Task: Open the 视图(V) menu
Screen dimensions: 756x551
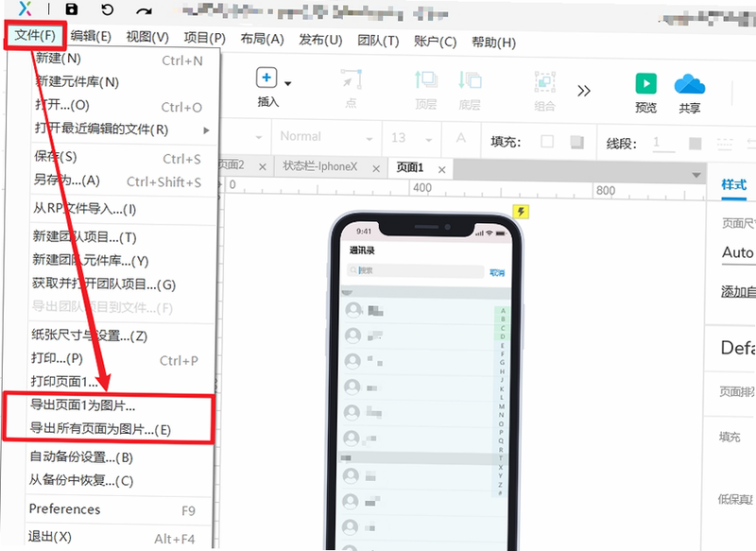Action: [x=147, y=37]
